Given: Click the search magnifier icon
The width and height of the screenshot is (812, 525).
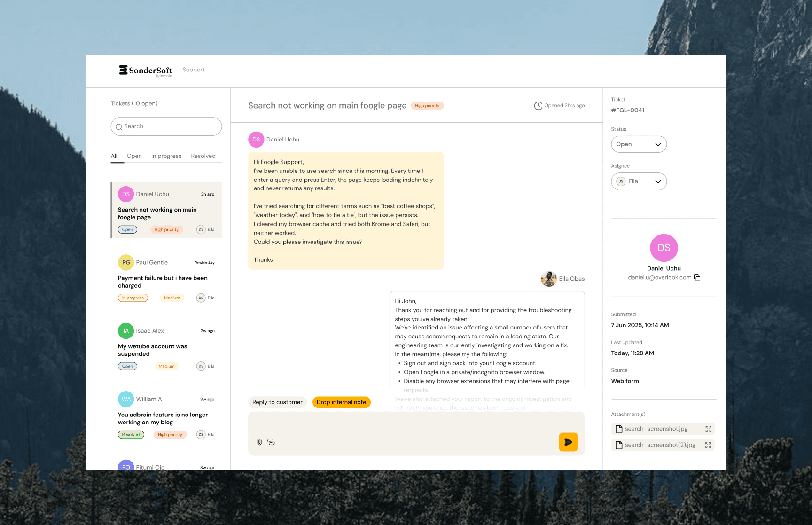Looking at the screenshot, I should 119,127.
